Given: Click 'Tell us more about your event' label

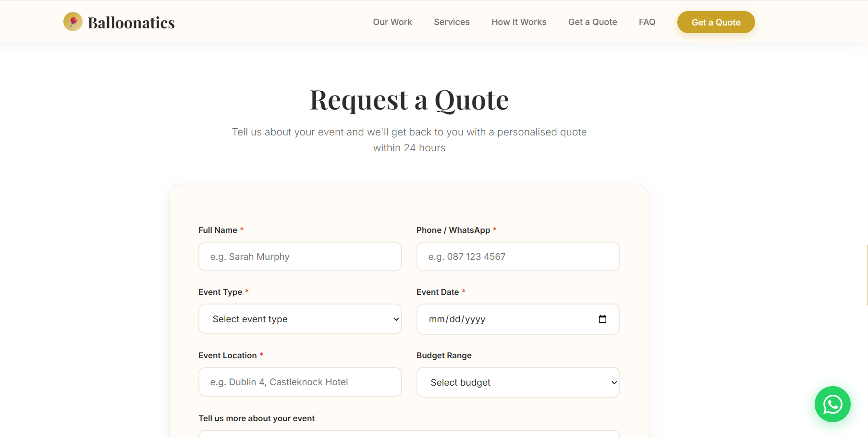Looking at the screenshot, I should pos(257,418).
